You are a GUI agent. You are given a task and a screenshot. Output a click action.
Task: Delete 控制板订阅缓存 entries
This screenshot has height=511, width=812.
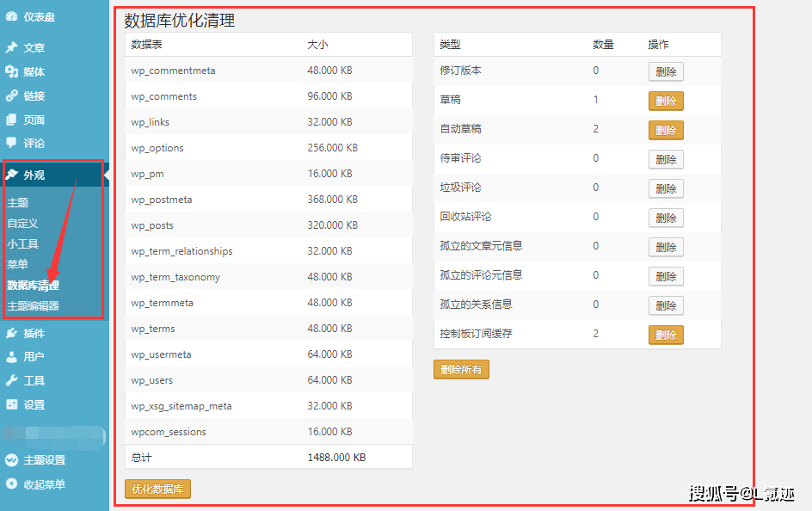point(666,335)
